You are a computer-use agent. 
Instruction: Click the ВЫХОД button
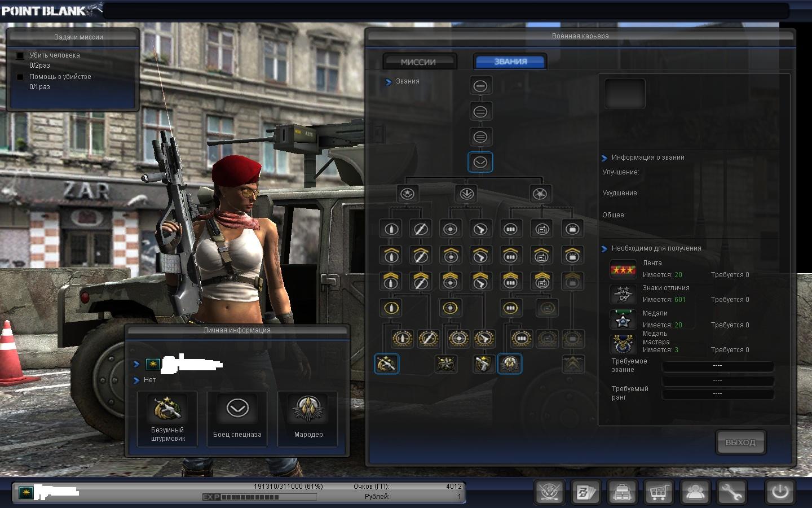pyautogui.click(x=740, y=443)
